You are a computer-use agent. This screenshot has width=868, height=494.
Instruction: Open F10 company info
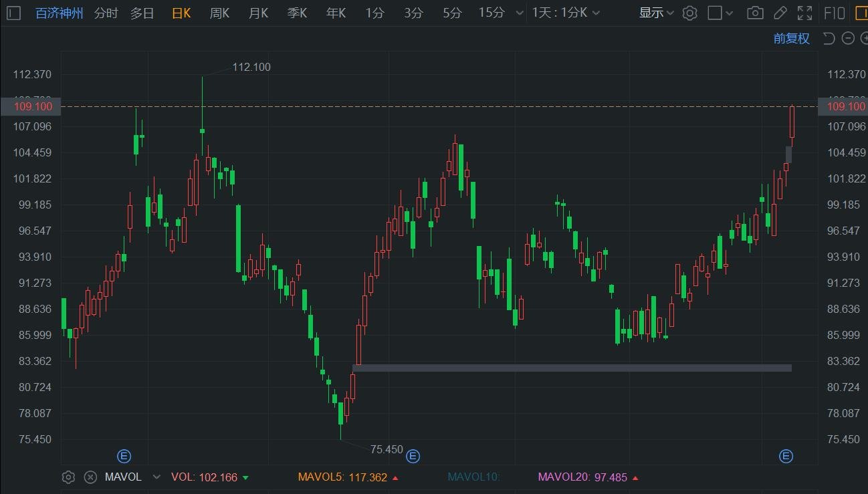[x=834, y=13]
